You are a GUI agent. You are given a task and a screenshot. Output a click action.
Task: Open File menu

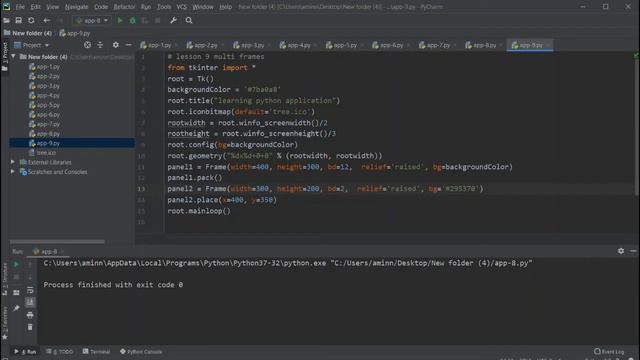20,7
